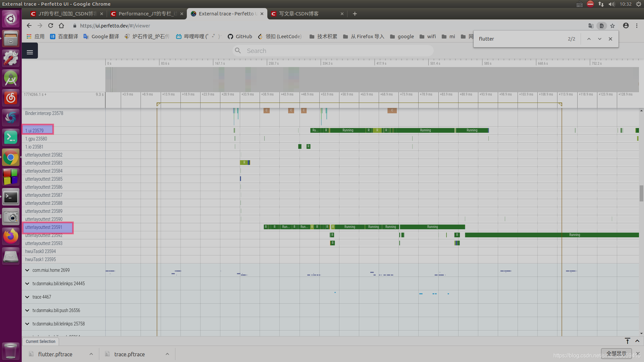Open the Perfetto hamburger sidebar menu
644x362 pixels.
[x=30, y=52]
